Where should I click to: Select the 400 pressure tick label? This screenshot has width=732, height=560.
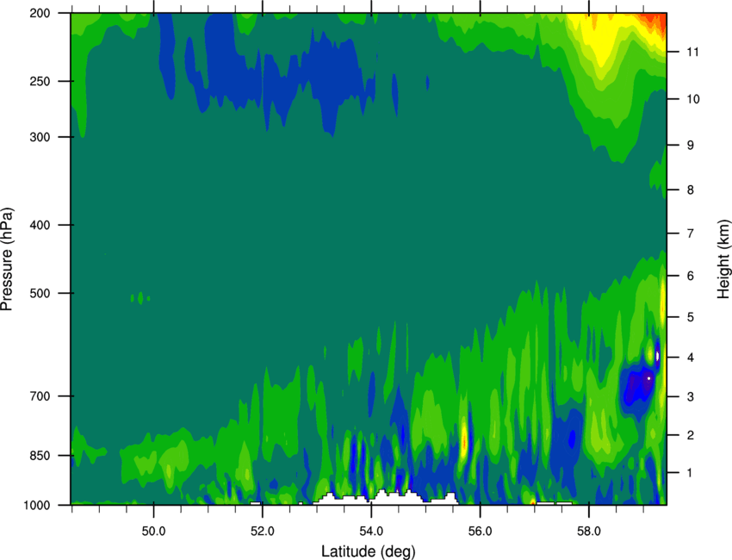[40, 225]
